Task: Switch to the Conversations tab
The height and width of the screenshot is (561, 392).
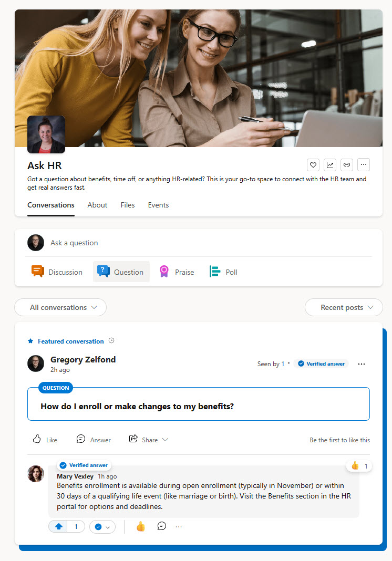Action: [51, 205]
